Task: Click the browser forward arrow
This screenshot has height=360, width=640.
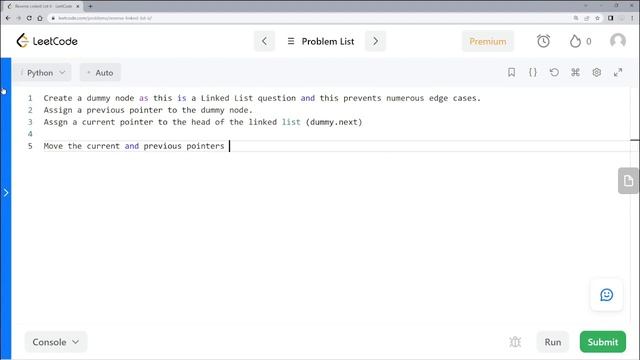Action: (18, 18)
